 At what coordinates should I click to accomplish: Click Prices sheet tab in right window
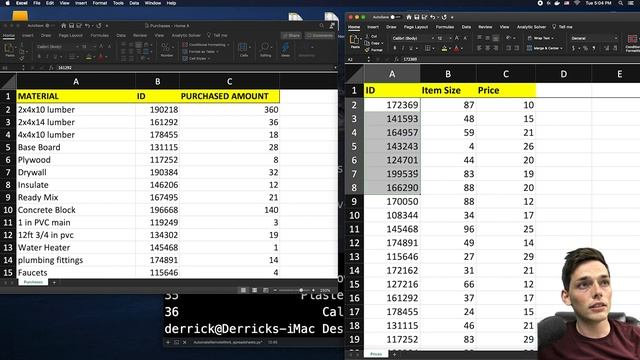click(376, 354)
